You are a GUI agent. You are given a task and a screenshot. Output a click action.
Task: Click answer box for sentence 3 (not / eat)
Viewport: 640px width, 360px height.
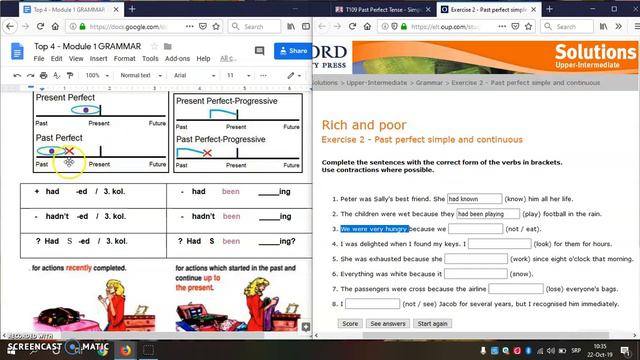[476, 229]
